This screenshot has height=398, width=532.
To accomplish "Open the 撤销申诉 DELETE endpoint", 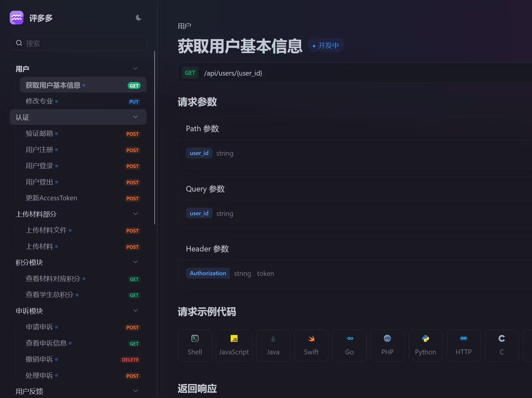I will pos(83,359).
